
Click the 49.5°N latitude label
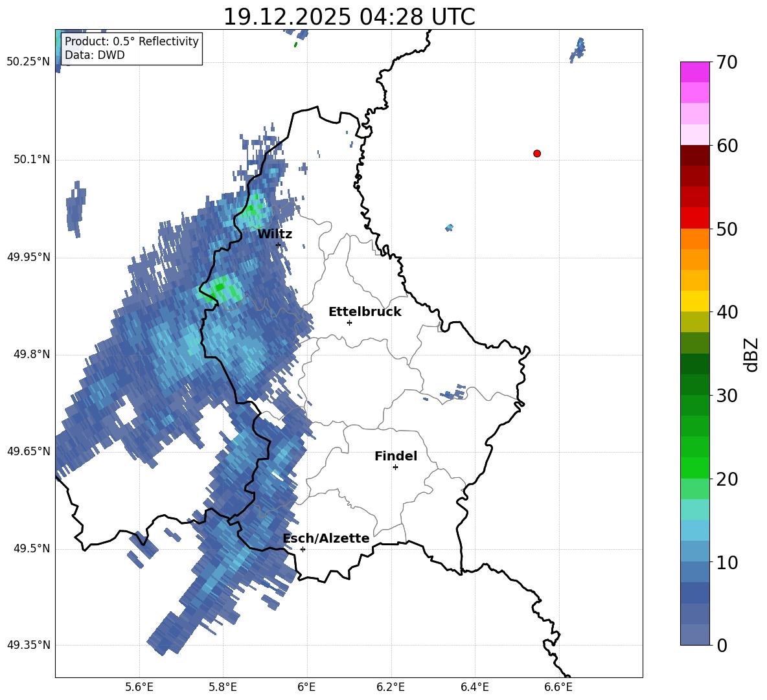(32, 548)
